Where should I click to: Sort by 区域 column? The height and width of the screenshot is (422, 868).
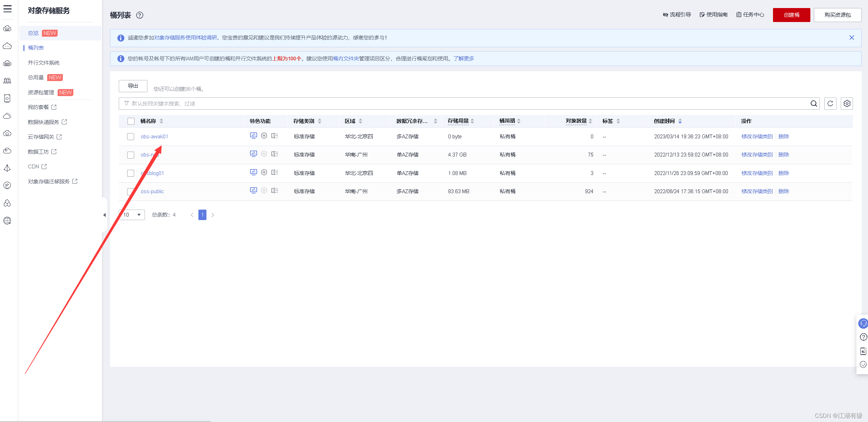pyautogui.click(x=360, y=121)
